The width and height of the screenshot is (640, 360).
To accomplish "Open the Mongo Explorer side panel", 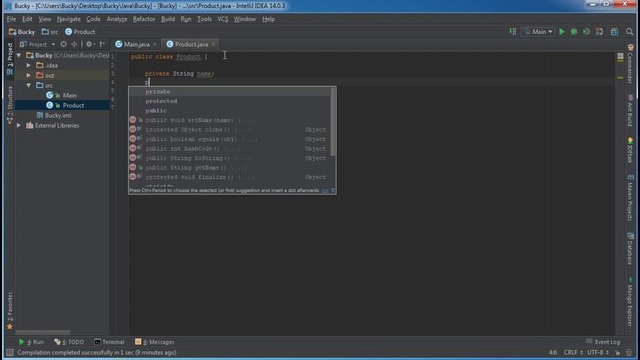I will 630,301.
